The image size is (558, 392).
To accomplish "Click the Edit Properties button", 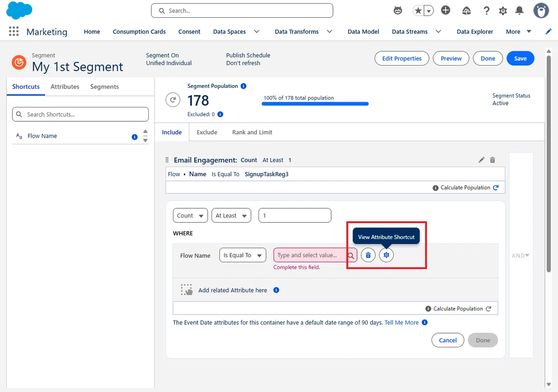I will click(x=402, y=58).
